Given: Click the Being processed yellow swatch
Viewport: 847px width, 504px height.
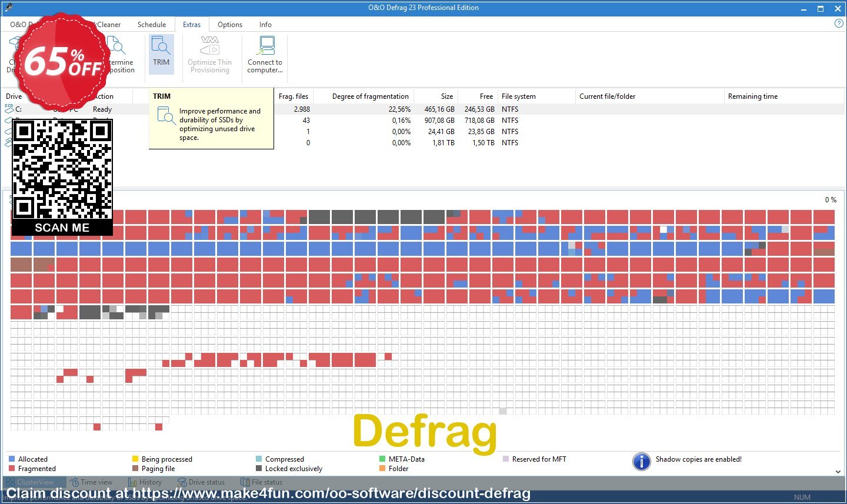Looking at the screenshot, I should tap(135, 459).
